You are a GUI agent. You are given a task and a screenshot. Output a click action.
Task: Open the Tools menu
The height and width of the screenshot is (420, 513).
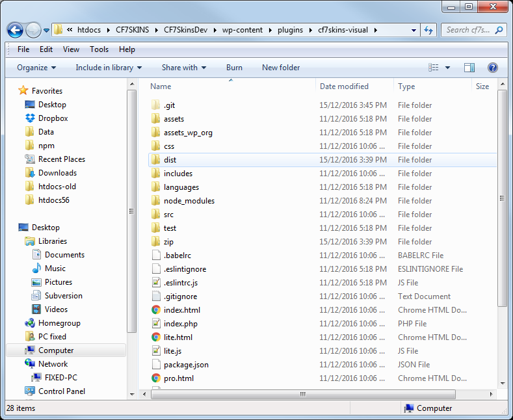[99, 49]
